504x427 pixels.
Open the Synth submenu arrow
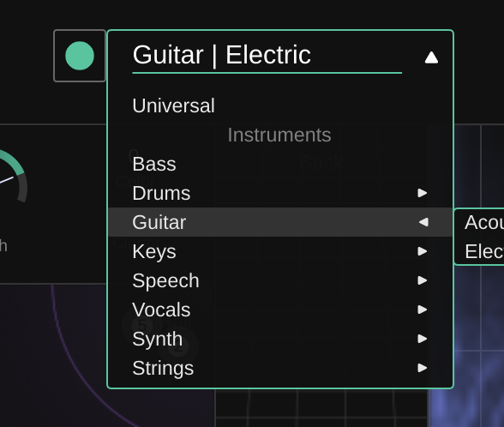423,339
